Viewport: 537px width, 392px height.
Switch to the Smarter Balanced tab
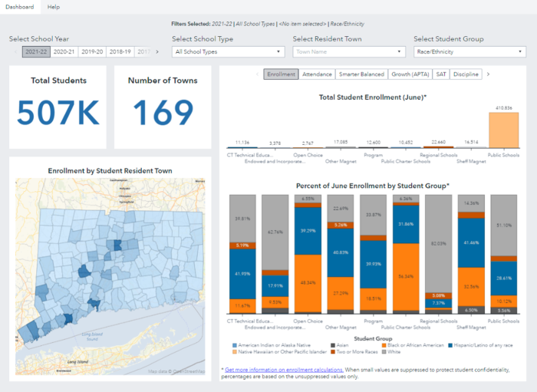coord(362,74)
